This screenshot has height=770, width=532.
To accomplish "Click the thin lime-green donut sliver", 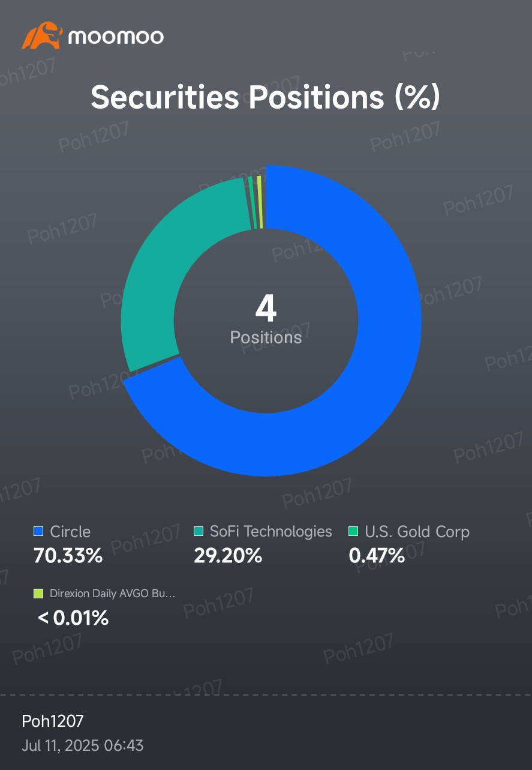I will coord(260,202).
